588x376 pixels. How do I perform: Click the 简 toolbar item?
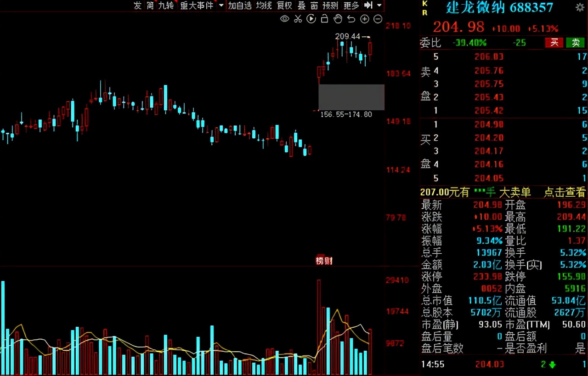(x=150, y=6)
